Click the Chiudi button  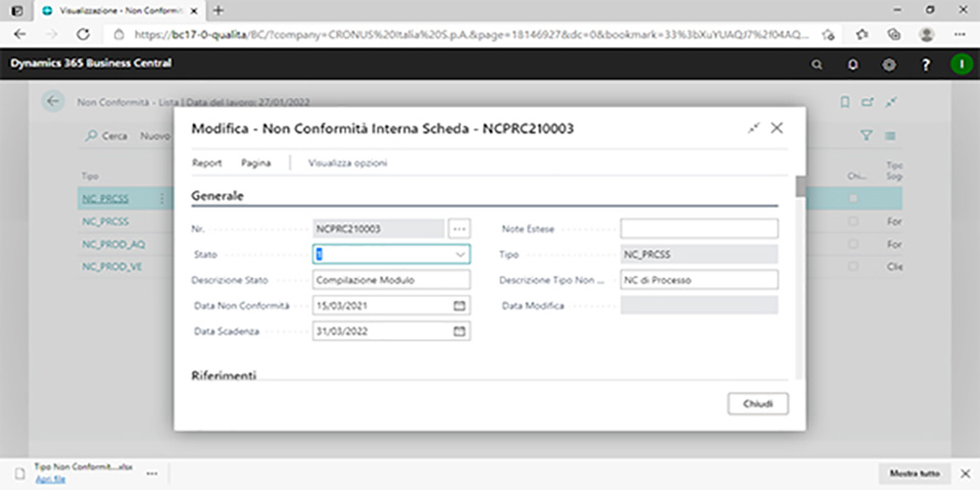(758, 404)
